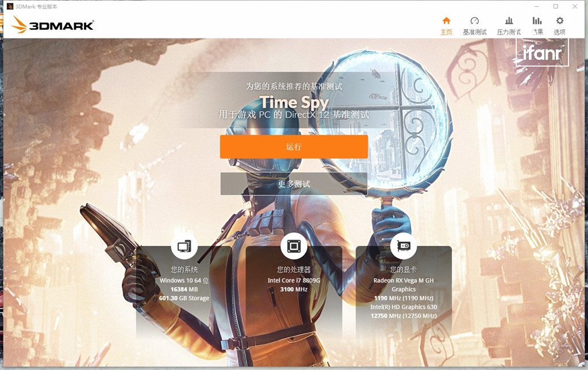Viewport: 588px width, 370px height.
Task: Minimize the 3DMark window
Action: point(536,6)
